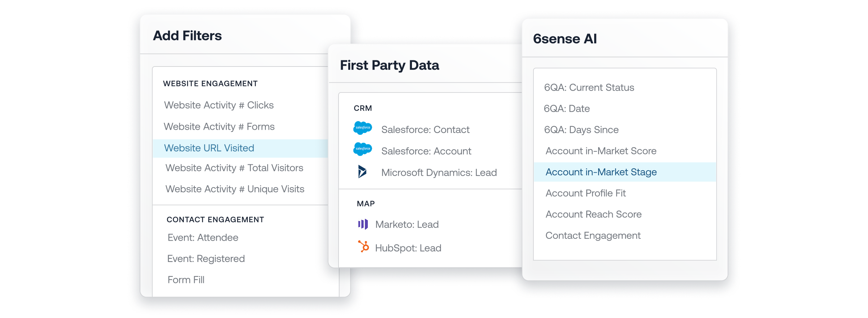868x318 pixels.
Task: Choose Website Activity # Unique Visits
Action: (235, 189)
